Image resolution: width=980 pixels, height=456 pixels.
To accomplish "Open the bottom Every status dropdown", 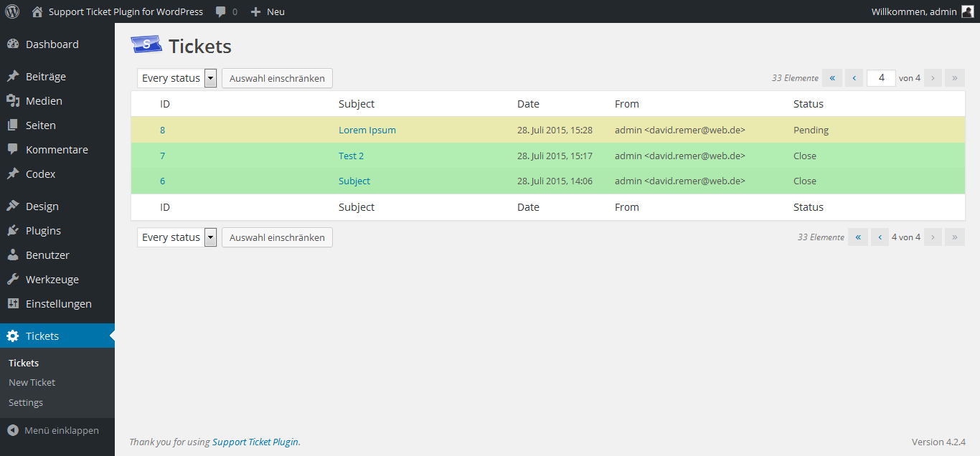I will [x=177, y=237].
